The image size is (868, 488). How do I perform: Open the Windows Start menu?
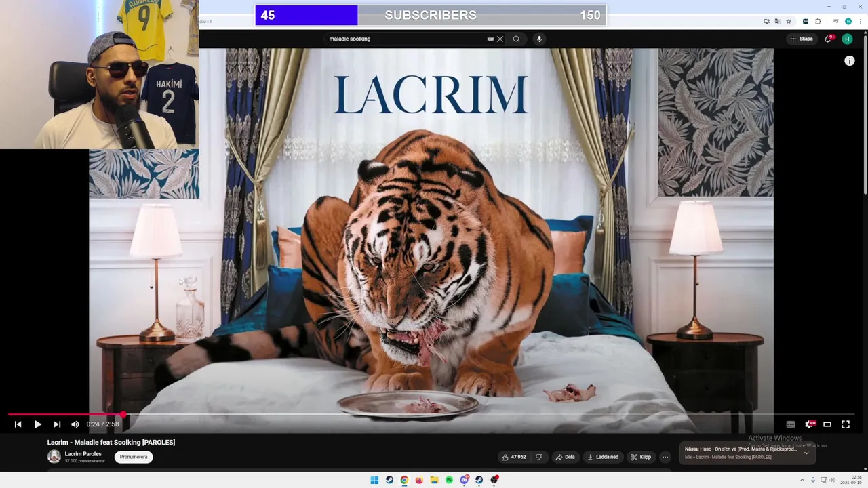pos(374,480)
